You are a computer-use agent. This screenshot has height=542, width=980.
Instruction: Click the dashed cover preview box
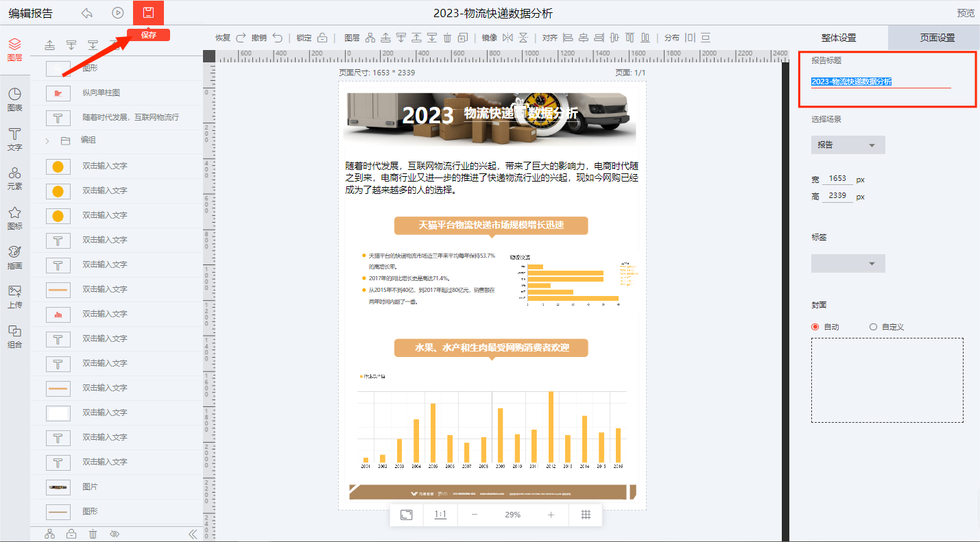tap(887, 380)
